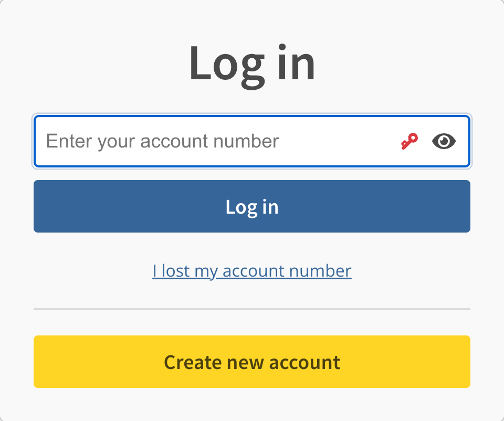Choose Create new account at the bottom
This screenshot has width=504, height=421.
tap(252, 362)
